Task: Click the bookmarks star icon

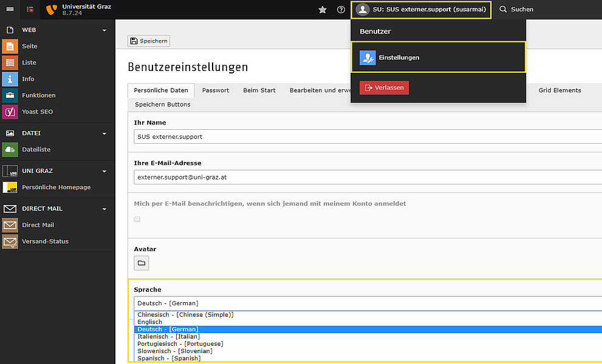Action: pyautogui.click(x=323, y=10)
